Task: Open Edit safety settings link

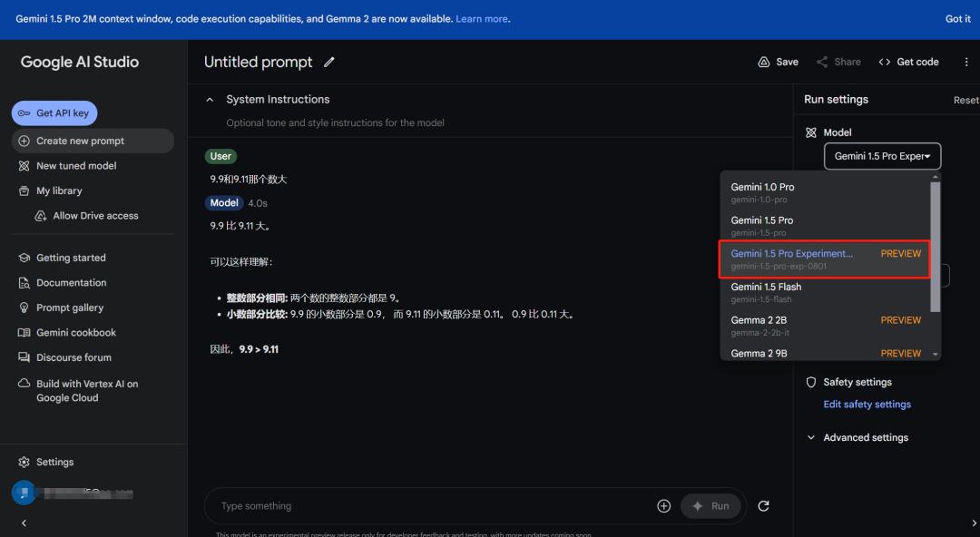Action: click(x=867, y=404)
